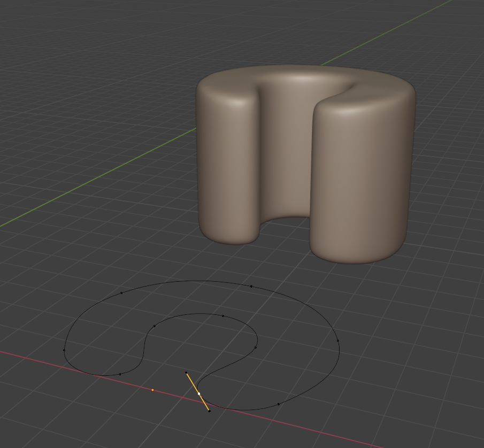Click the lower endpoint of the orange handle
Image resolution: width=484 pixels, height=448 pixels.
click(209, 411)
